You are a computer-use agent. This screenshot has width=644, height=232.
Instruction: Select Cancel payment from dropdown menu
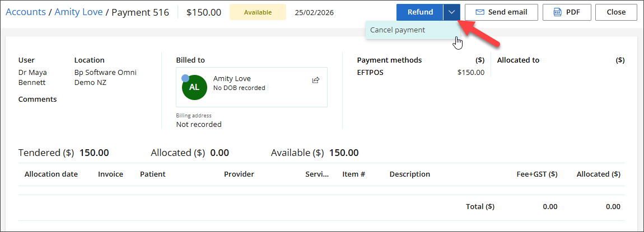click(x=398, y=30)
